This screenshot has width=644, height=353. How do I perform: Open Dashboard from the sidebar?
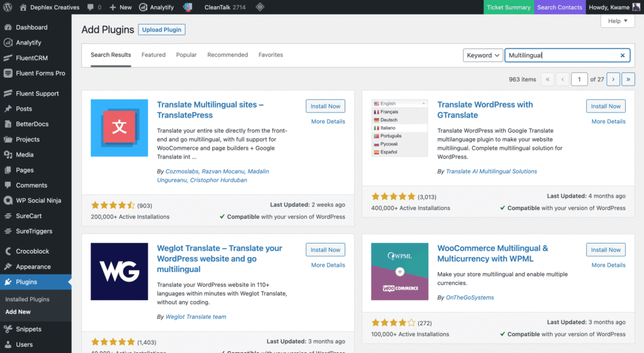tap(31, 28)
